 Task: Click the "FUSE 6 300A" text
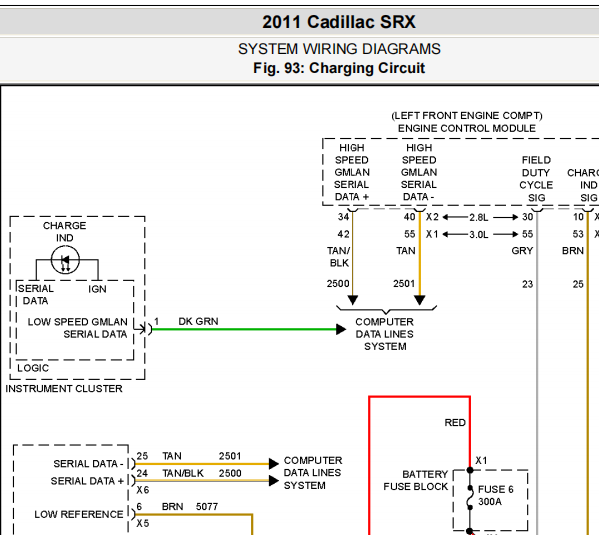[495, 495]
